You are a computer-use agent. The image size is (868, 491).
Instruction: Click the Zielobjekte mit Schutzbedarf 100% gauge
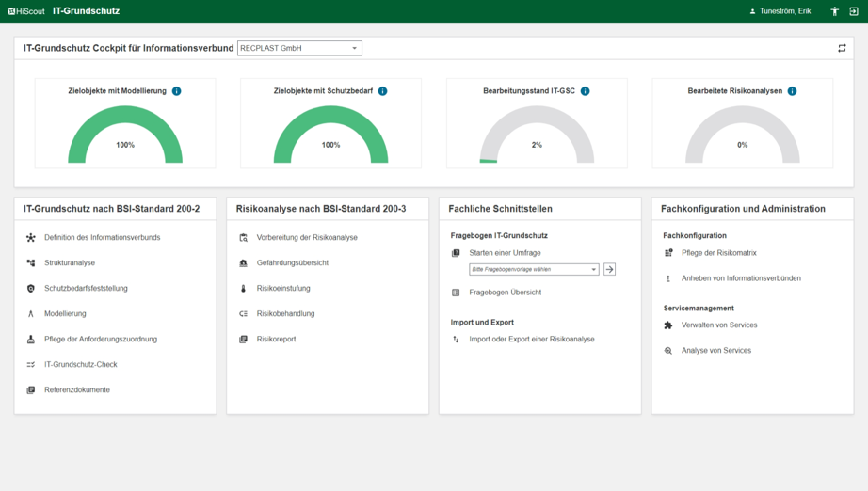click(x=331, y=135)
